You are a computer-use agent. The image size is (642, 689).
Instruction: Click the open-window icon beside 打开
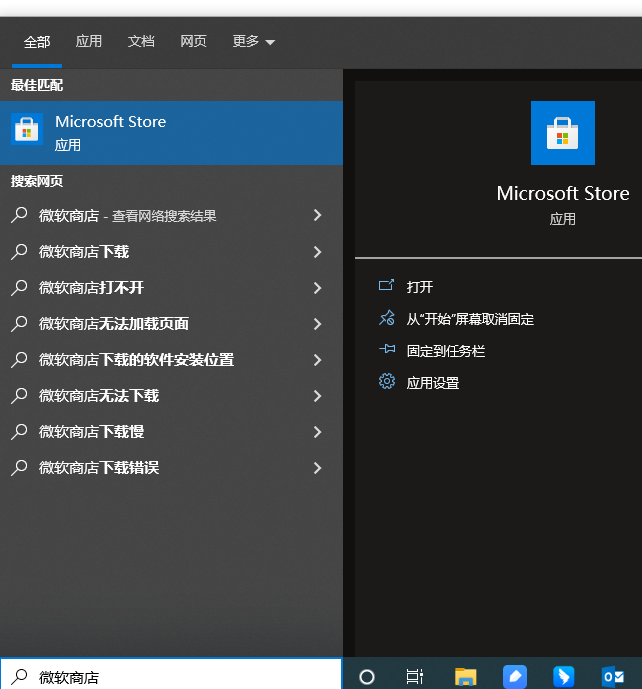click(x=387, y=286)
